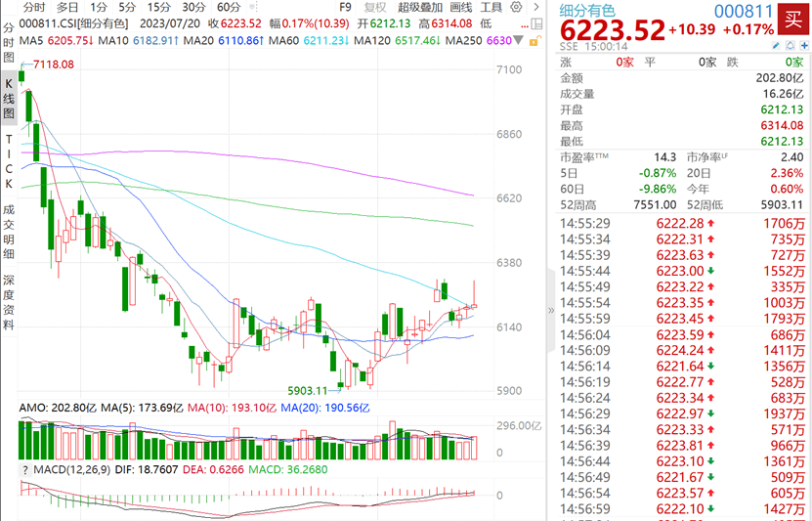The image size is (812, 521).
Task: Click the right chevron arrow in toolbar
Action: point(536,7)
